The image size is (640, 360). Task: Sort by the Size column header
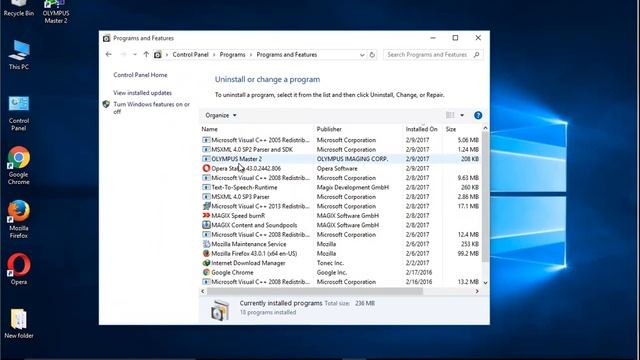462,129
